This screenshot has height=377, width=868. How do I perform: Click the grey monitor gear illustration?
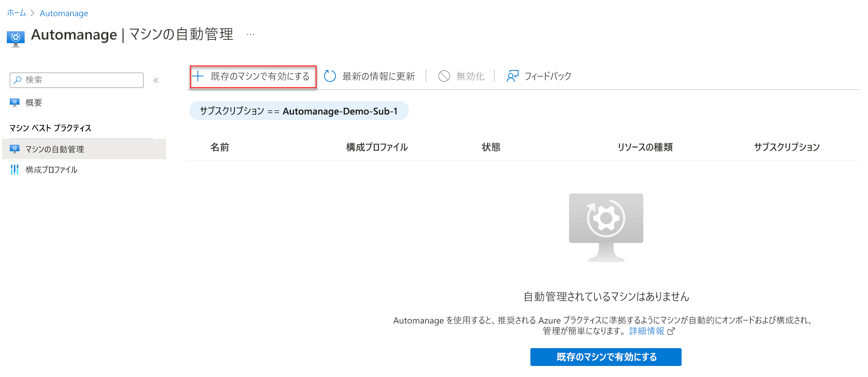(606, 228)
